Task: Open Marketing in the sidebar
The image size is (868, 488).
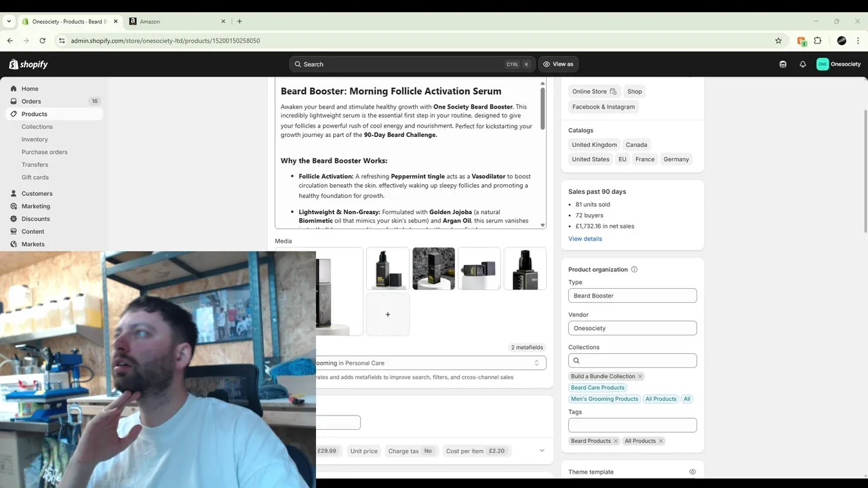Action: (36, 206)
